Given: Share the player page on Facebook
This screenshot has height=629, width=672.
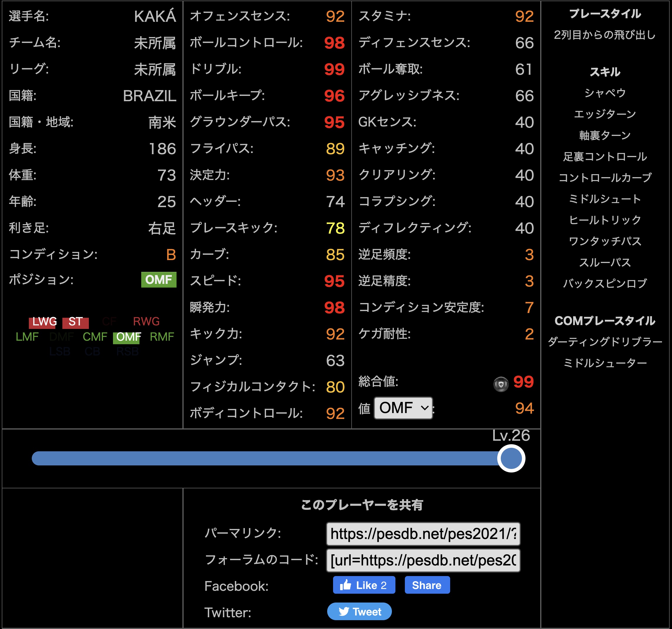Looking at the screenshot, I should [x=427, y=585].
